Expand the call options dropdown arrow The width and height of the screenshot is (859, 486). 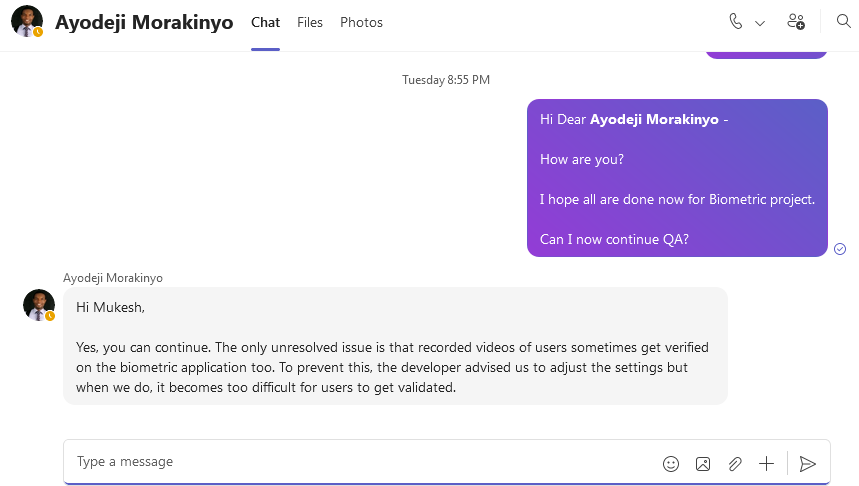(760, 23)
